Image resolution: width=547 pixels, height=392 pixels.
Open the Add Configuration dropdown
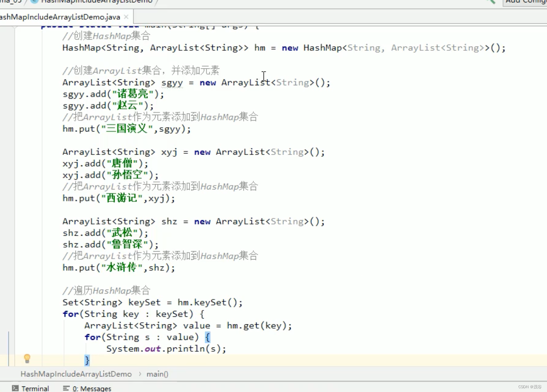(526, 2)
